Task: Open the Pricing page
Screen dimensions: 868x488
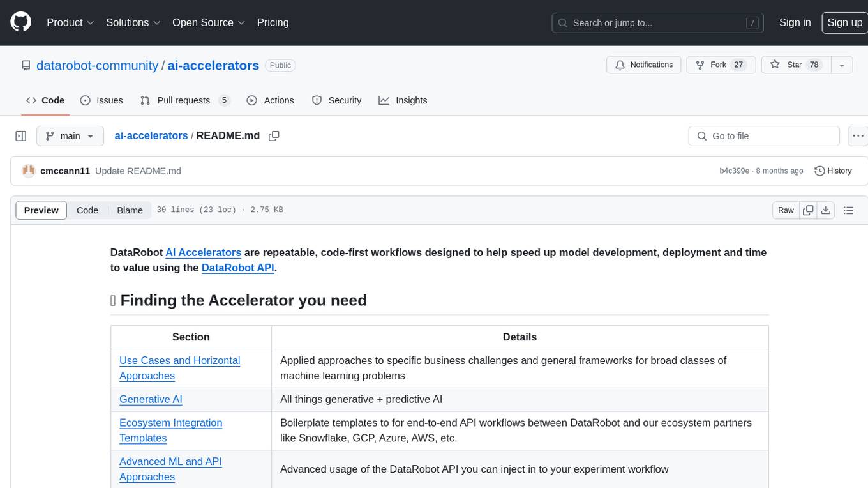Action: 273,22
